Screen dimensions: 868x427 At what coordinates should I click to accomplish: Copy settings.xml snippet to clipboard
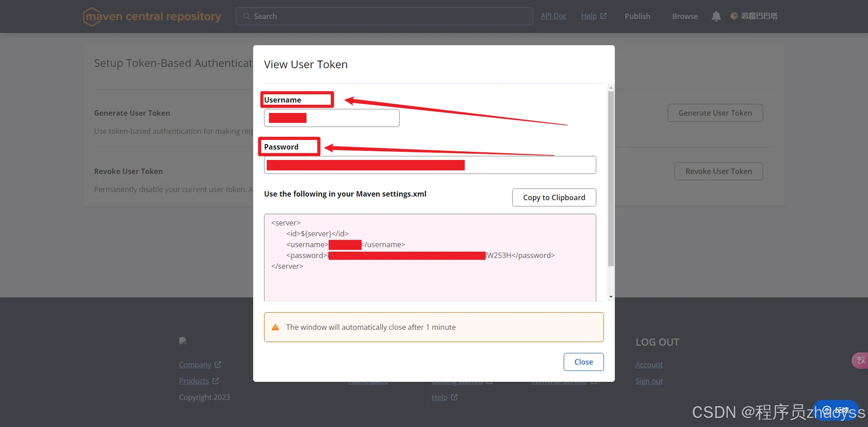click(x=554, y=197)
